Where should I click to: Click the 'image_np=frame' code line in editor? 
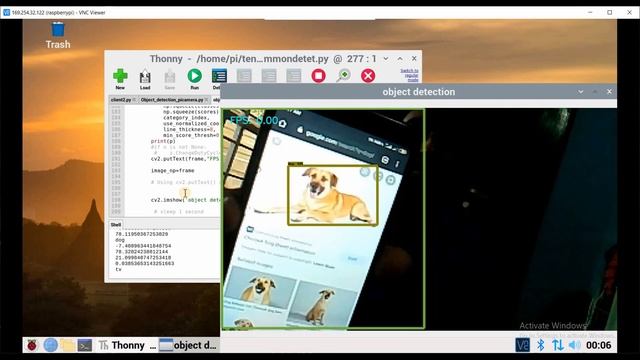pyautogui.click(x=173, y=171)
